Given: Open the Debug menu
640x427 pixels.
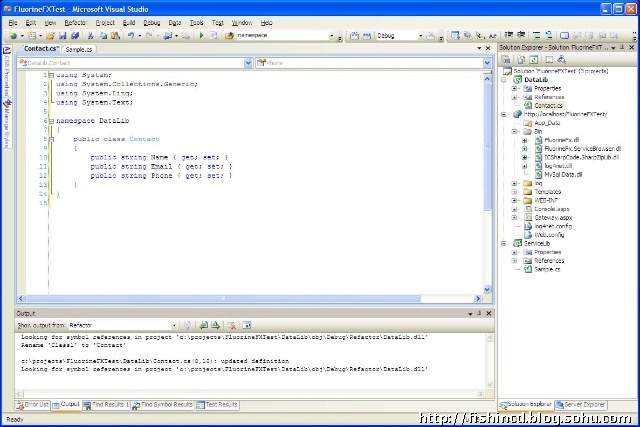Looking at the screenshot, I should pyautogui.click(x=152, y=23).
